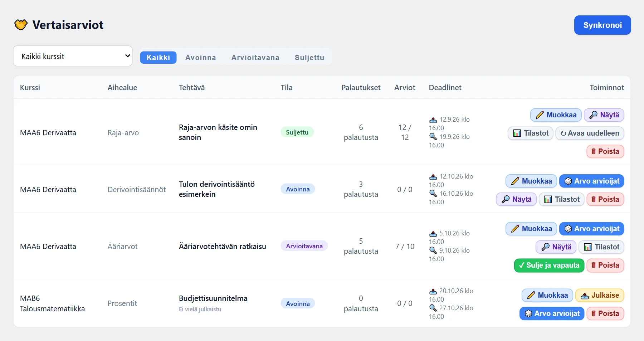Click the trash Poista icon for Tulon derivointisääntö
The width and height of the screenshot is (644, 341).
point(594,199)
